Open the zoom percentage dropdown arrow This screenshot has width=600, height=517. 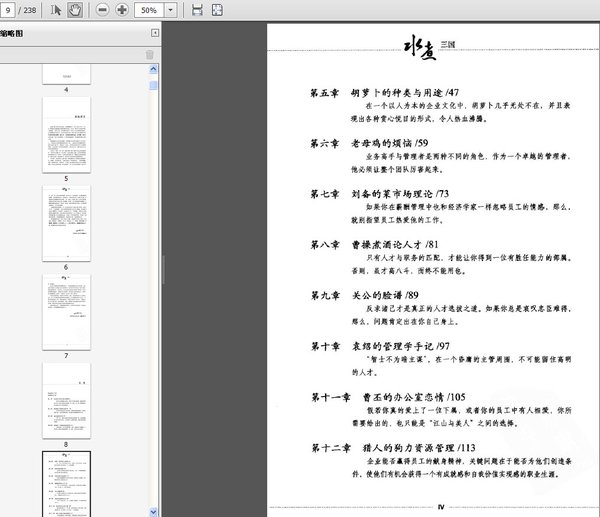point(171,10)
